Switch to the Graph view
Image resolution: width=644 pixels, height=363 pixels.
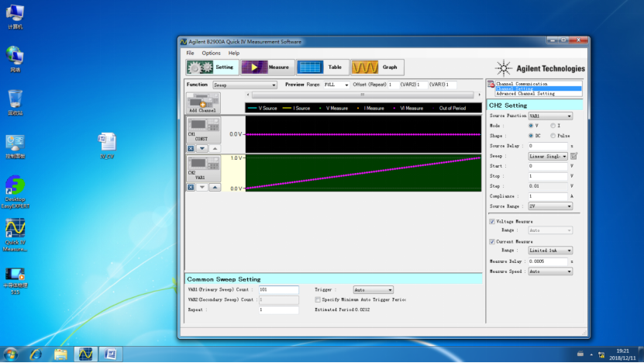tap(377, 67)
